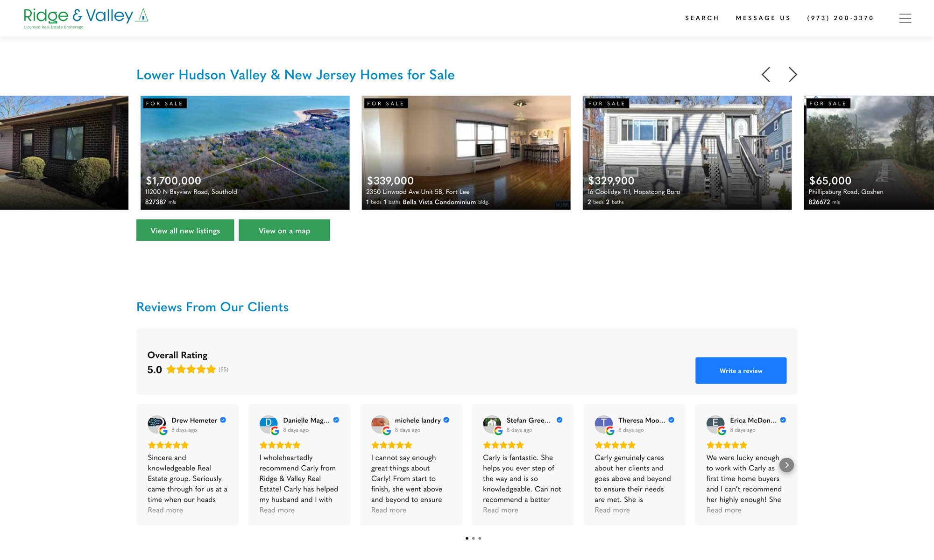Expand Stefan Gree... review with Read more
Image resolution: width=934 pixels, height=560 pixels.
point(500,510)
